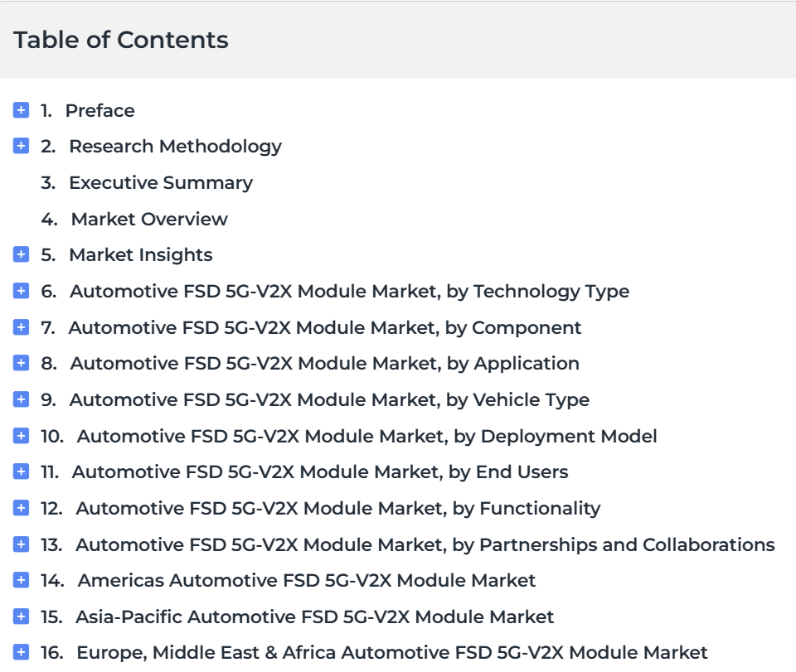796x672 pixels.
Task: Expand the Preface section plus icon
Action: tap(21, 110)
